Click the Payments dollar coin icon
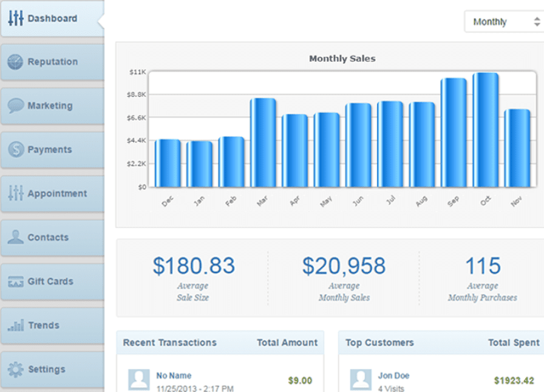This screenshot has width=544, height=392. pos(16,150)
